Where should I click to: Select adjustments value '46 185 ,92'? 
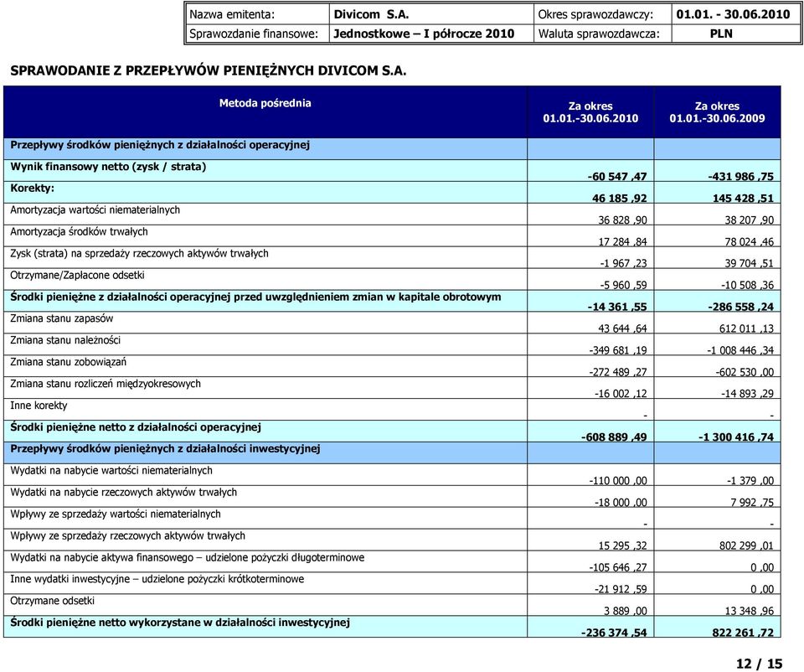(x=620, y=198)
